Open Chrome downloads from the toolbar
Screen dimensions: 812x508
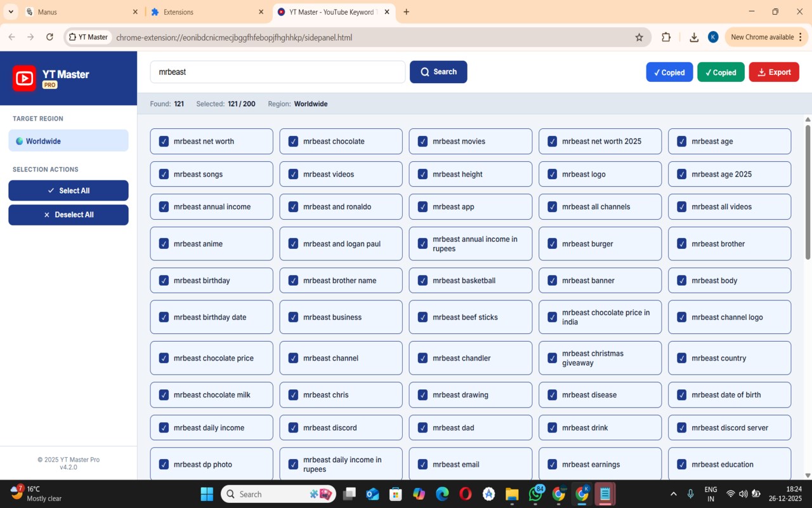tap(694, 37)
